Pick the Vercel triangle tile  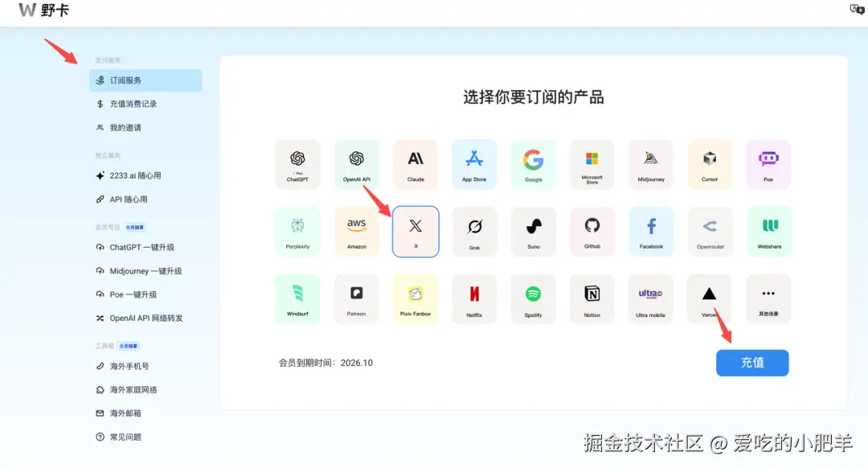(x=710, y=299)
